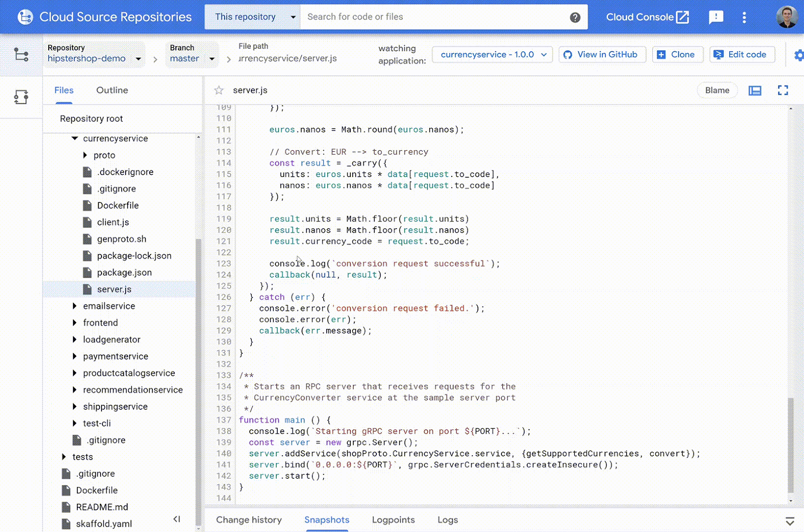The height and width of the screenshot is (532, 804).
Task: Open the three-dot more options menu
Action: pyautogui.click(x=744, y=17)
